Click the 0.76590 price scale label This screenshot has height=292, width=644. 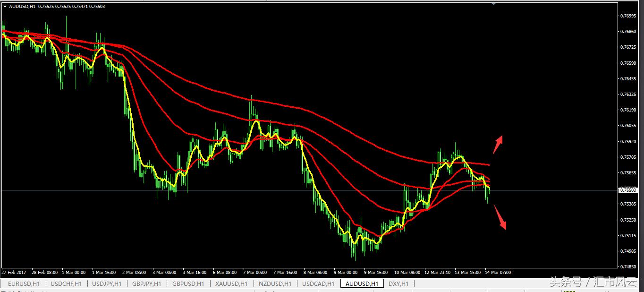[627, 63]
